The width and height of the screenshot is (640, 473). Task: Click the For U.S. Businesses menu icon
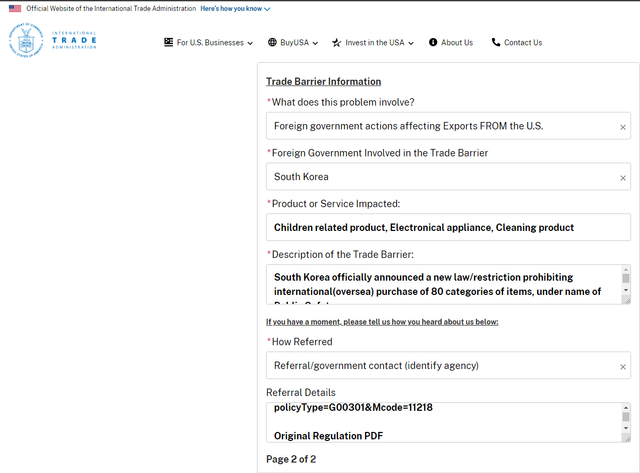[169, 43]
